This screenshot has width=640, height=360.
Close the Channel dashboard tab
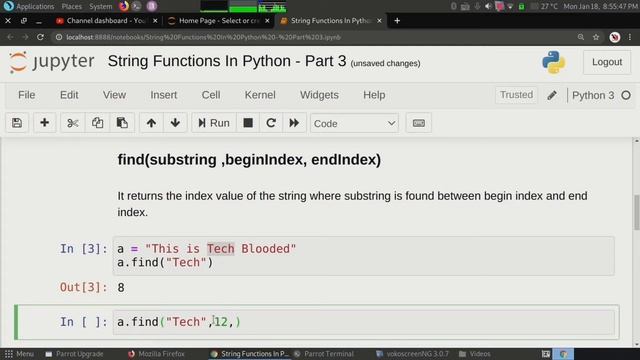[155, 21]
